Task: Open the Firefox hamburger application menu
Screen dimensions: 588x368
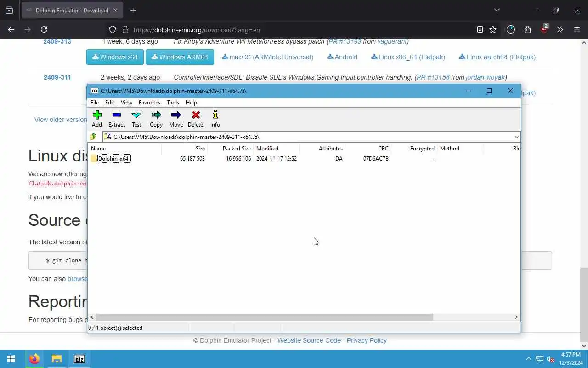Action: click(577, 29)
